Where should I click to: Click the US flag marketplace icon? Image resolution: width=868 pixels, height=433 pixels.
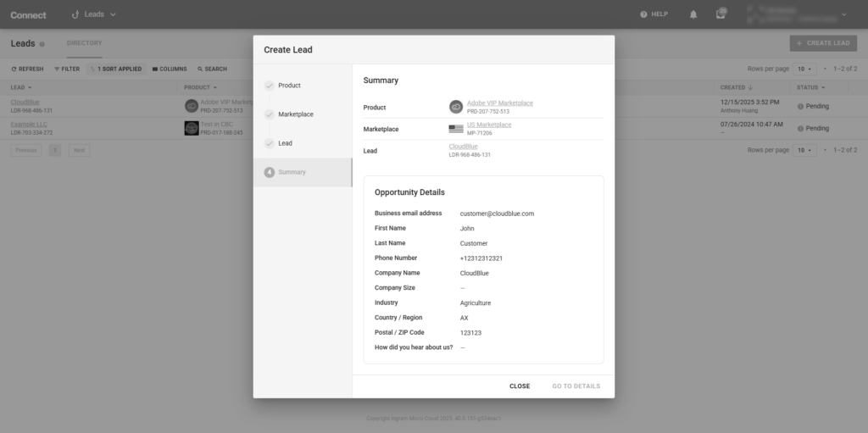pos(456,129)
